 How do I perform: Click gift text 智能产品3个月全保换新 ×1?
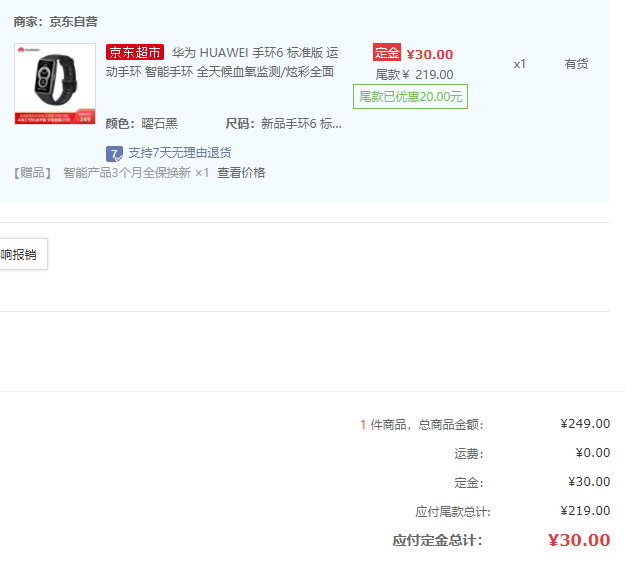point(136,173)
